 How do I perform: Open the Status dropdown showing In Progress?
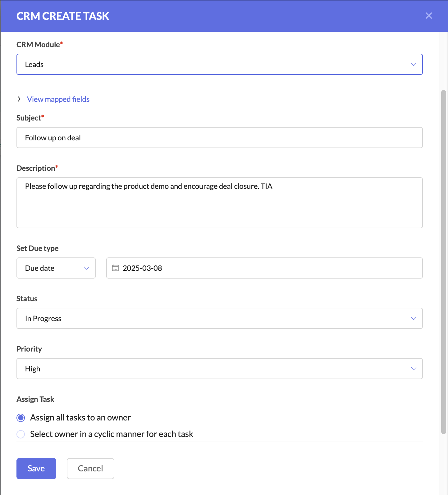pos(219,318)
